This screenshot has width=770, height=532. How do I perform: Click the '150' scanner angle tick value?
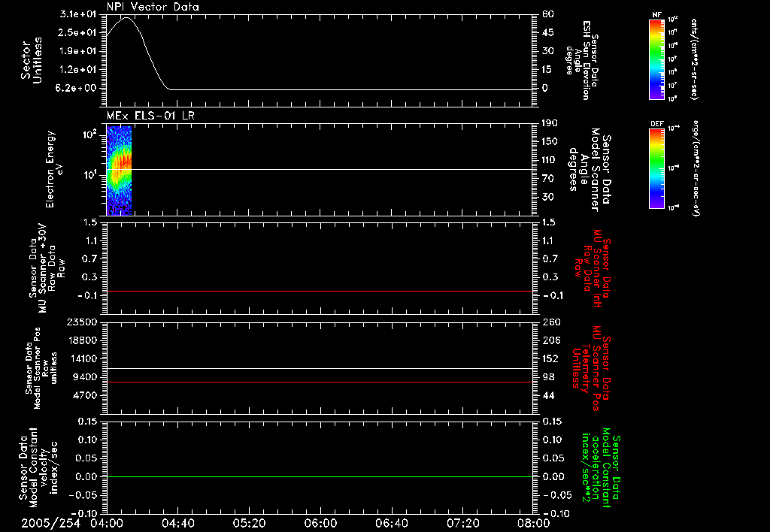tap(550, 142)
